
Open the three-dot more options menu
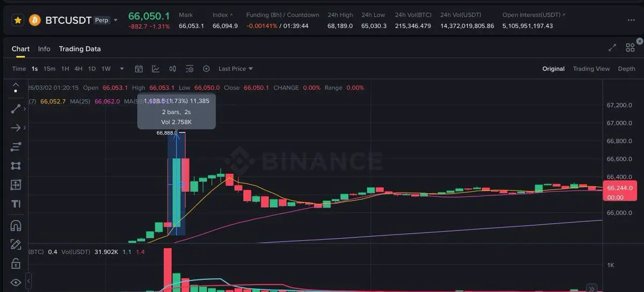(x=631, y=20)
